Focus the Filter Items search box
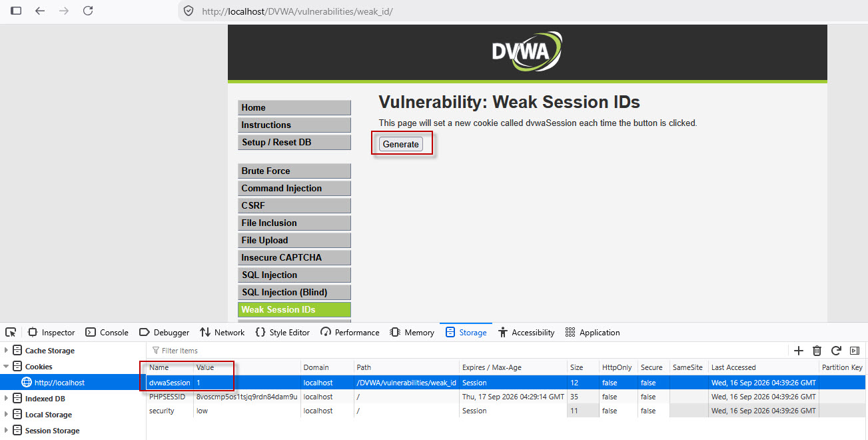Screen dimensions: 868x440 pos(466,351)
